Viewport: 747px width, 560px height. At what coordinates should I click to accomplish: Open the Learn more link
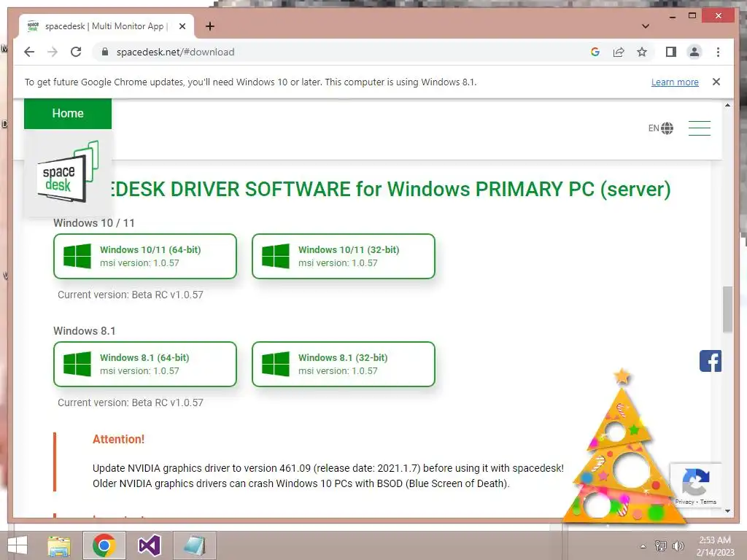[675, 82]
